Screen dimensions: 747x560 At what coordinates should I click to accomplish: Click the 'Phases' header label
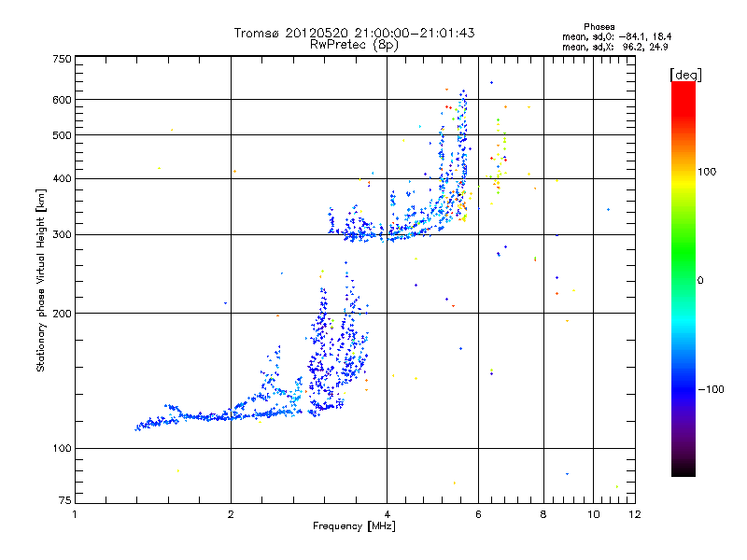pyautogui.click(x=599, y=27)
